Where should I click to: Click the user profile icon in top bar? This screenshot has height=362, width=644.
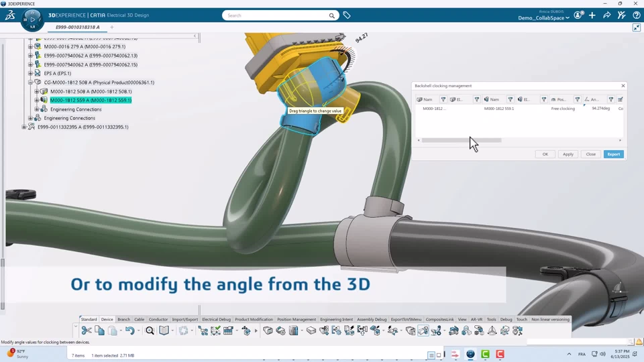coord(578,15)
